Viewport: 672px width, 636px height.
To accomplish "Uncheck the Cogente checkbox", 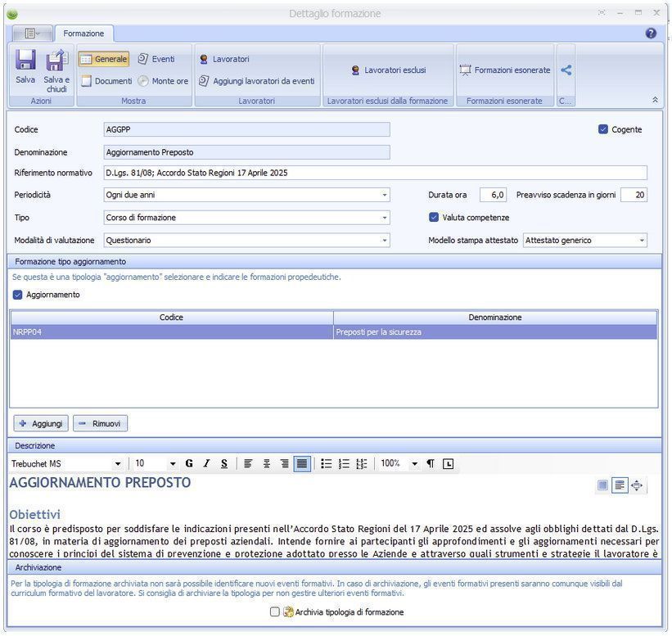I will [603, 129].
